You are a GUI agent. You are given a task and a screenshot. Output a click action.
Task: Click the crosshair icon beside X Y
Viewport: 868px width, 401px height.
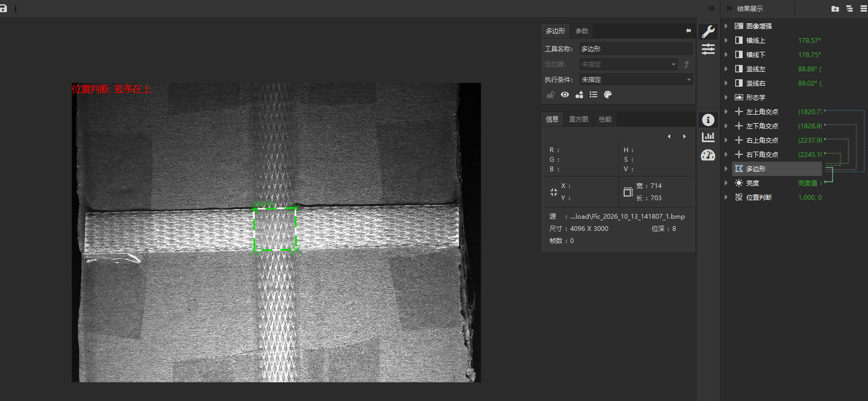click(554, 192)
